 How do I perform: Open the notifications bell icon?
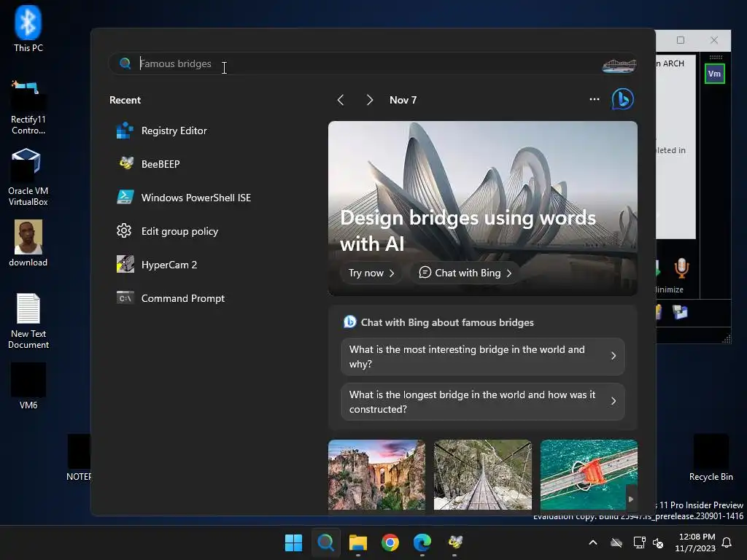tap(727, 542)
